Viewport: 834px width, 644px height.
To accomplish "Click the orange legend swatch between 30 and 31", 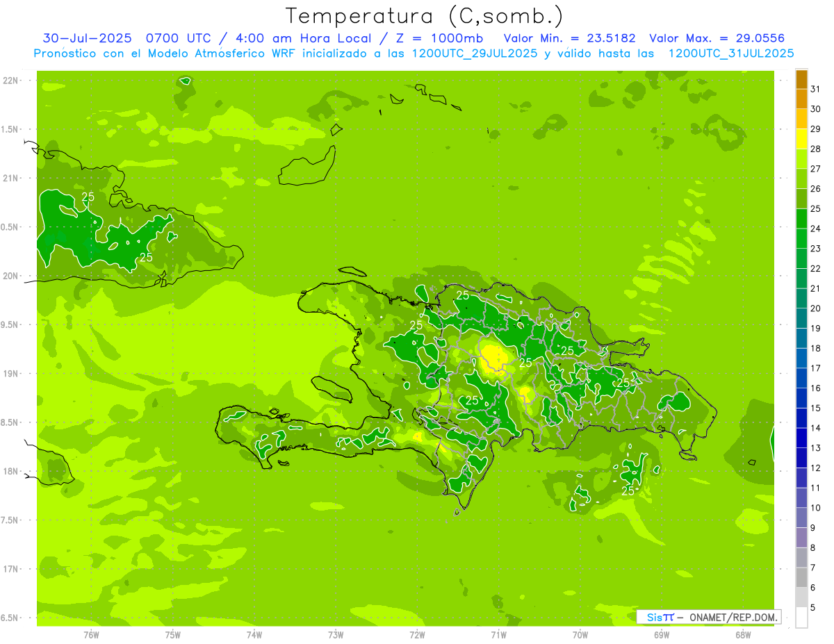I will click(801, 99).
